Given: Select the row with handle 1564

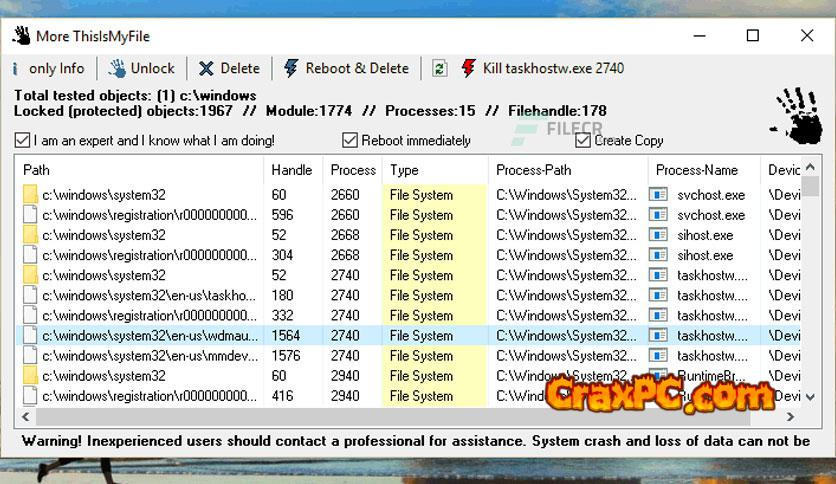Looking at the screenshot, I should (290, 336).
